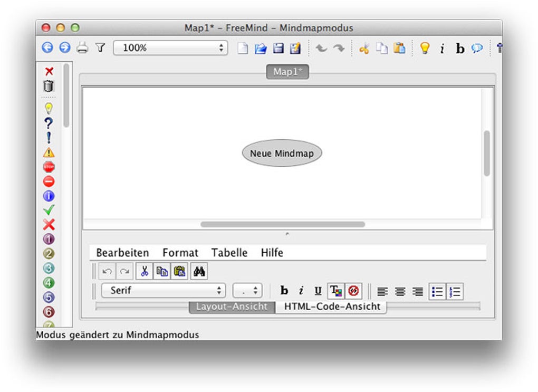Undo last action in main toolbar
538x392 pixels.
pyautogui.click(x=322, y=48)
